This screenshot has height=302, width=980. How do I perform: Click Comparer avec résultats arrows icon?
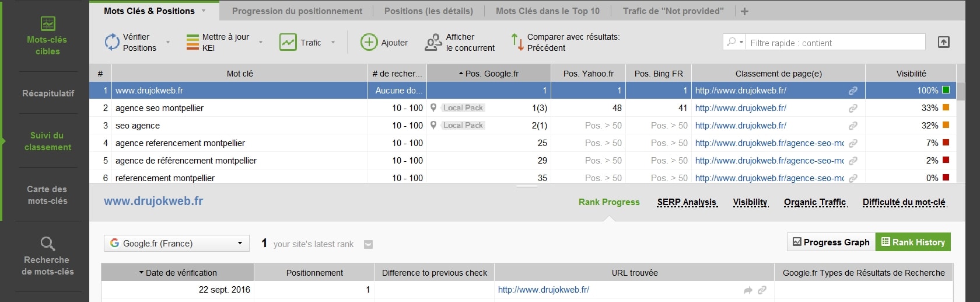click(x=517, y=42)
